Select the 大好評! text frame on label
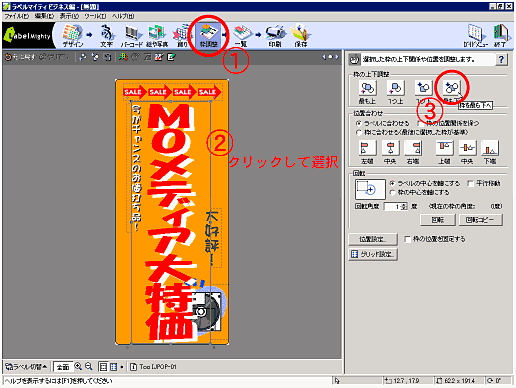 tap(212, 237)
